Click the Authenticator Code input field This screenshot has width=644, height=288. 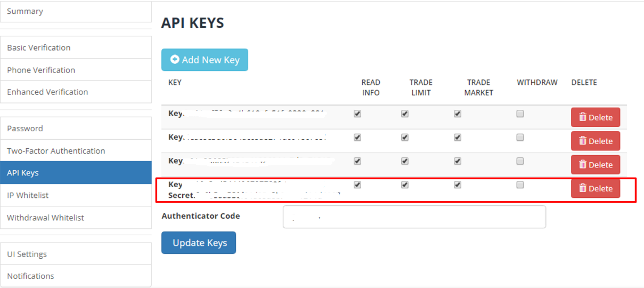(x=414, y=217)
